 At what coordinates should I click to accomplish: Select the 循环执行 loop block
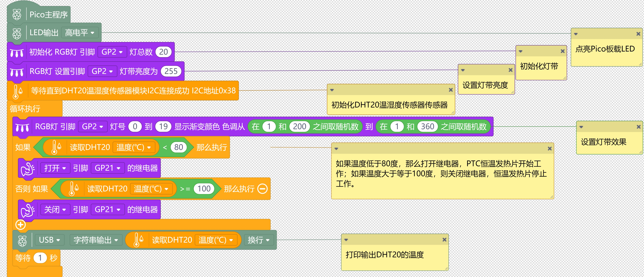point(25,109)
